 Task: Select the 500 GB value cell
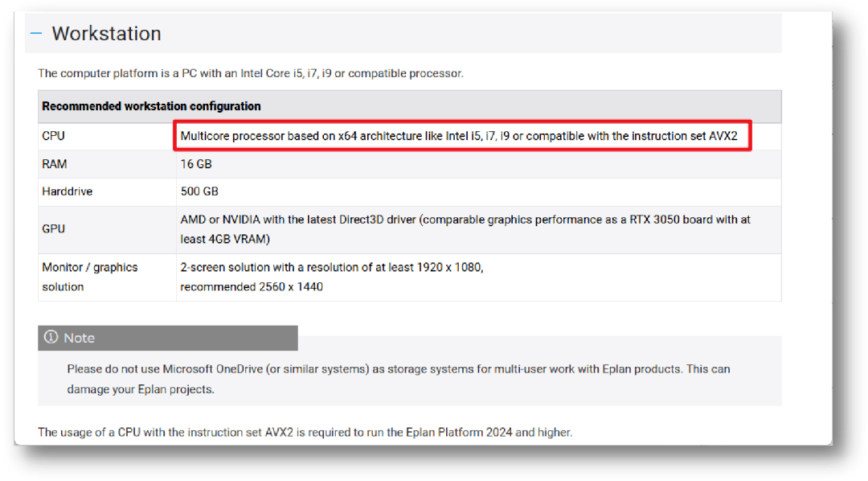point(199,191)
